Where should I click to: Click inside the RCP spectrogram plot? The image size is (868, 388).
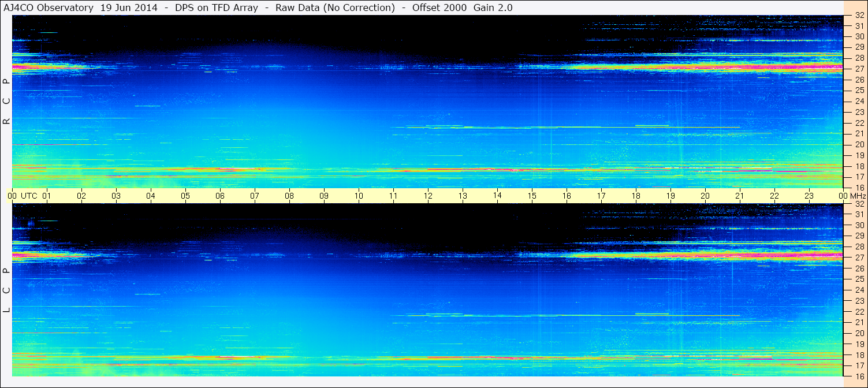[428, 102]
